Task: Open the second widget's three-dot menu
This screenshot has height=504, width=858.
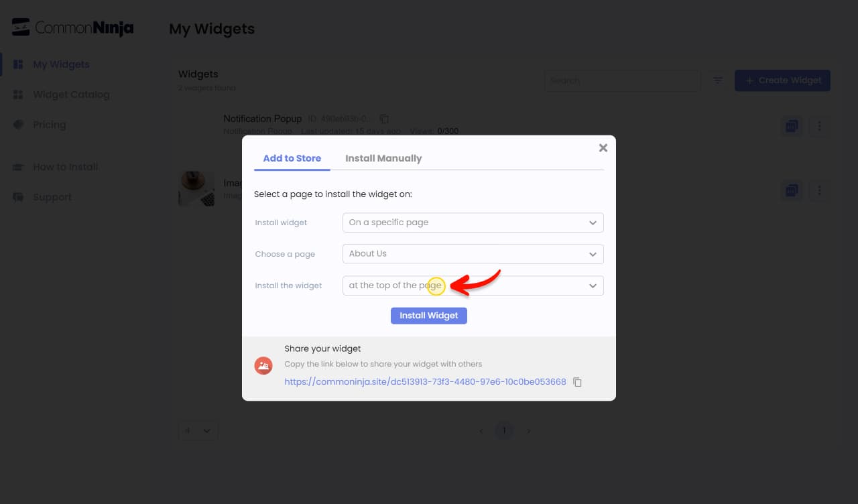Action: [819, 191]
